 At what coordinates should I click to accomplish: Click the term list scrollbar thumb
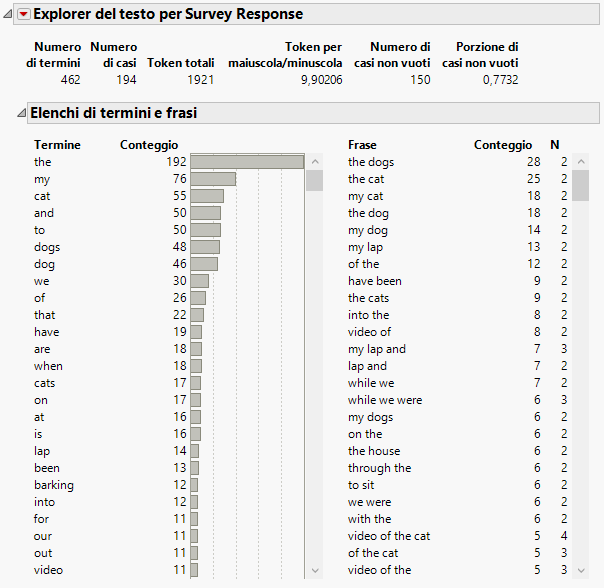314,180
